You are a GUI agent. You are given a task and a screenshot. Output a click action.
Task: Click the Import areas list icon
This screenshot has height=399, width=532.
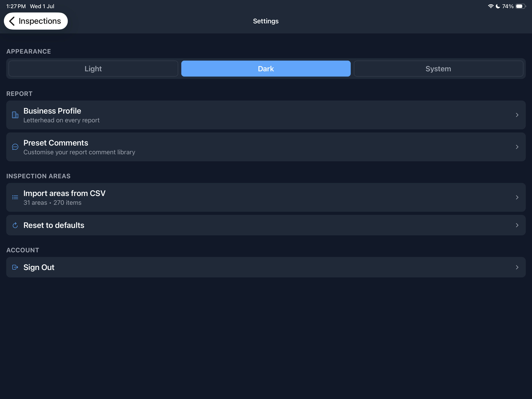15,197
